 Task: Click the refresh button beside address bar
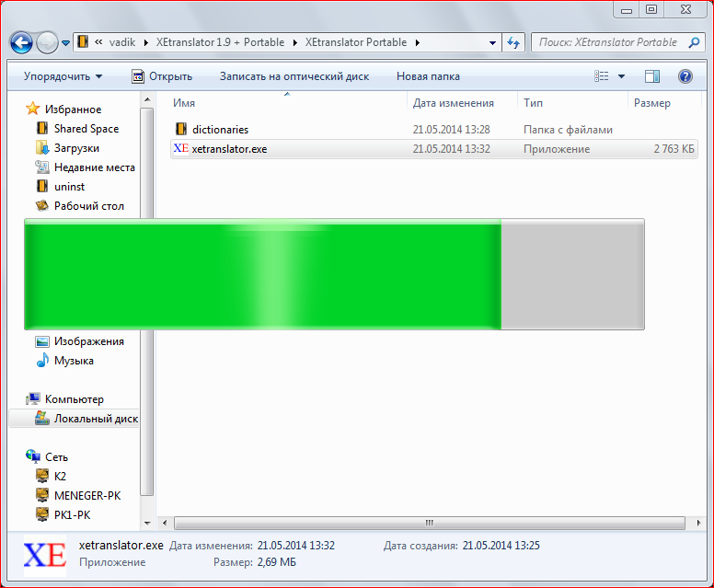(514, 42)
